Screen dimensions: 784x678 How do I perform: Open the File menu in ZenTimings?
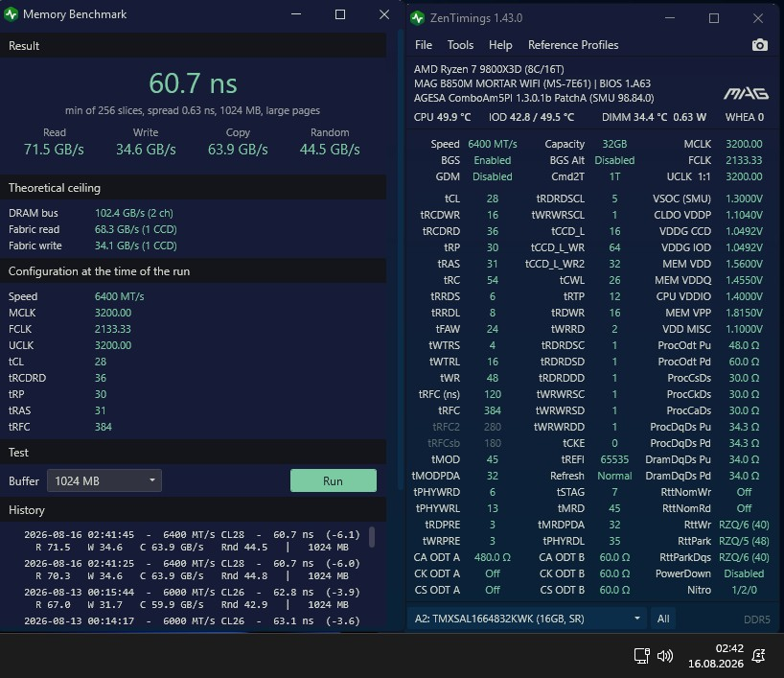[x=424, y=45]
